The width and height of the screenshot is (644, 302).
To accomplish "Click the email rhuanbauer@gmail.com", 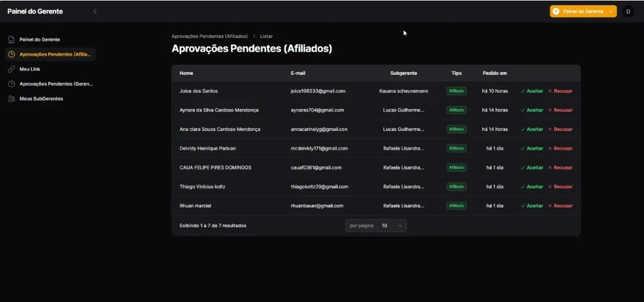I will pos(317,206).
